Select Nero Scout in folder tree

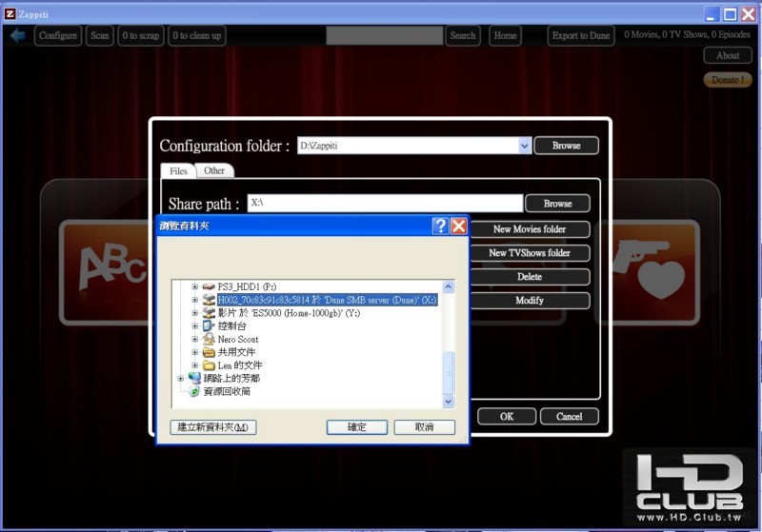click(x=238, y=340)
